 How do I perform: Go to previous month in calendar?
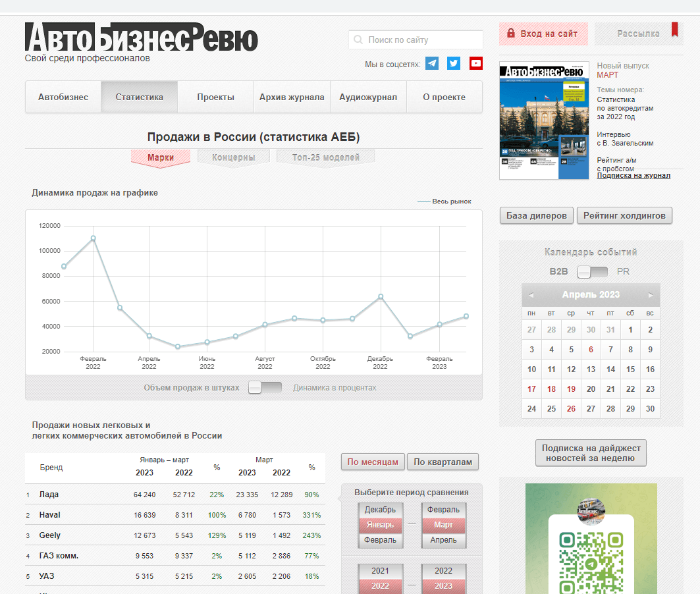point(531,295)
